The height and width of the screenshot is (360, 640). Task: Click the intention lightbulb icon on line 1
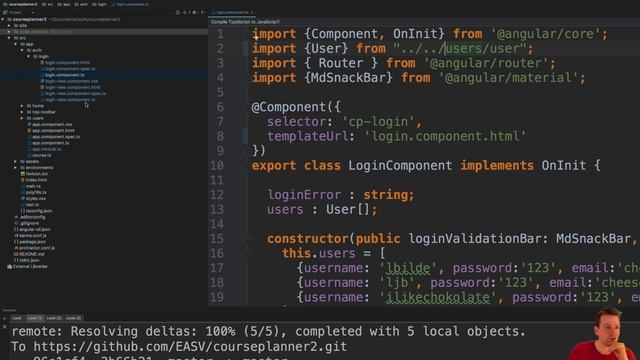(x=256, y=38)
